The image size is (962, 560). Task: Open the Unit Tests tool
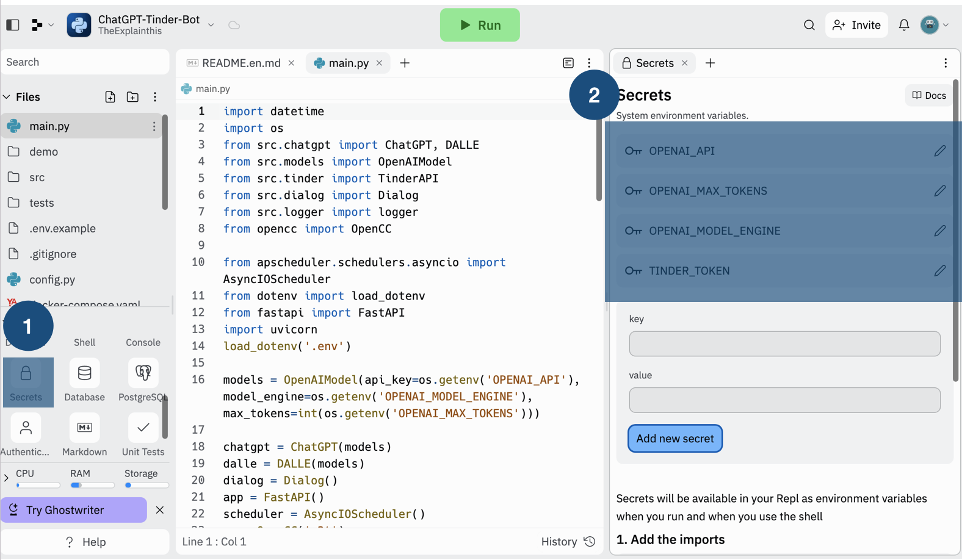pyautogui.click(x=143, y=436)
